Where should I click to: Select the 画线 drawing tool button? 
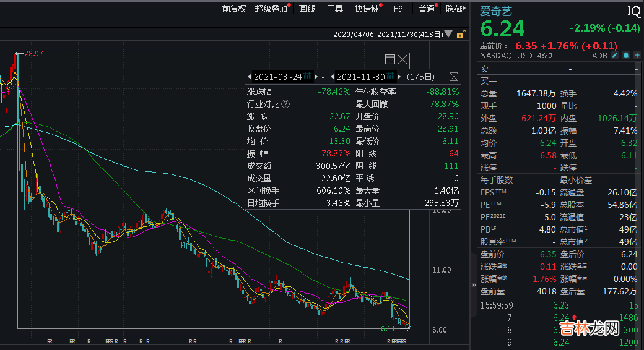307,9
